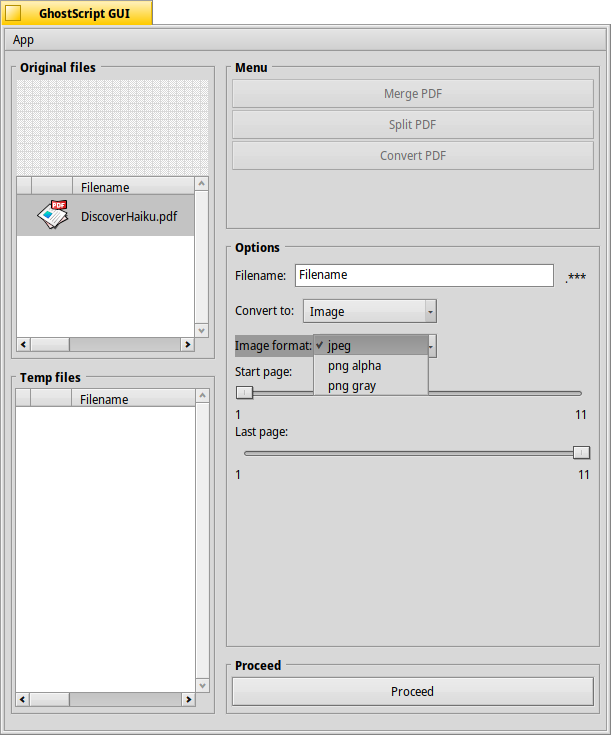Open the App menu
This screenshot has width=611, height=735.
tap(23, 40)
